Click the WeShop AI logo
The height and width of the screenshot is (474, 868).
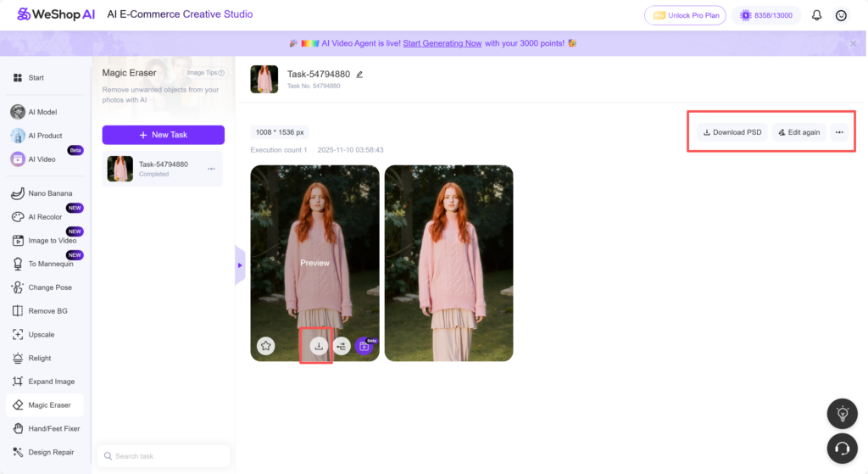[56, 14]
